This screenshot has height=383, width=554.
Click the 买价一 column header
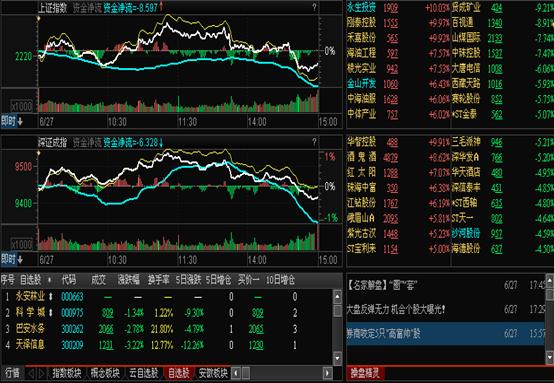[x=248, y=280]
